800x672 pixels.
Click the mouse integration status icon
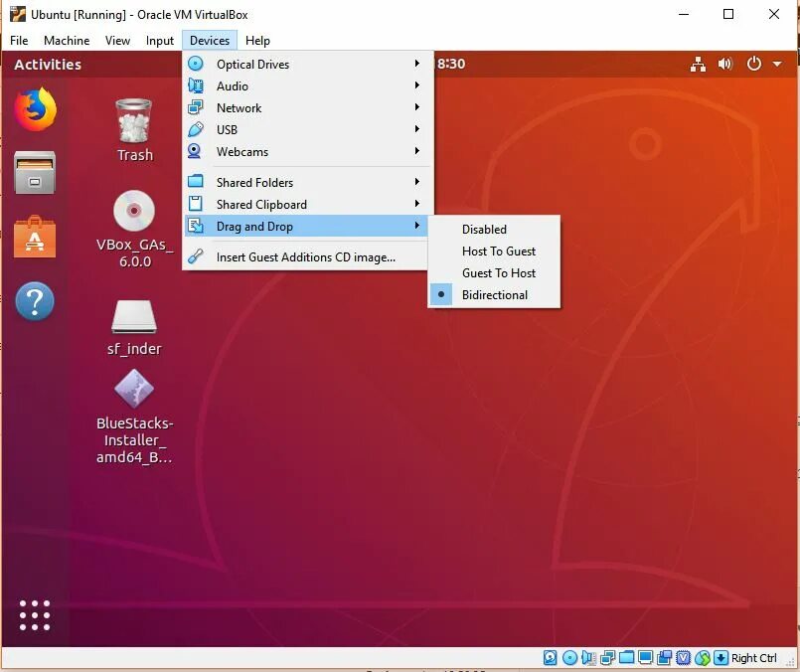(x=703, y=658)
